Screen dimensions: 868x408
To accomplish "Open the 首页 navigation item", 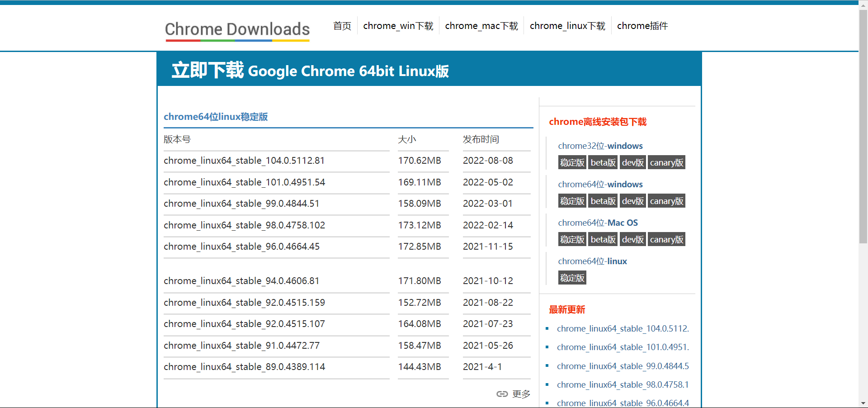I will pos(342,26).
